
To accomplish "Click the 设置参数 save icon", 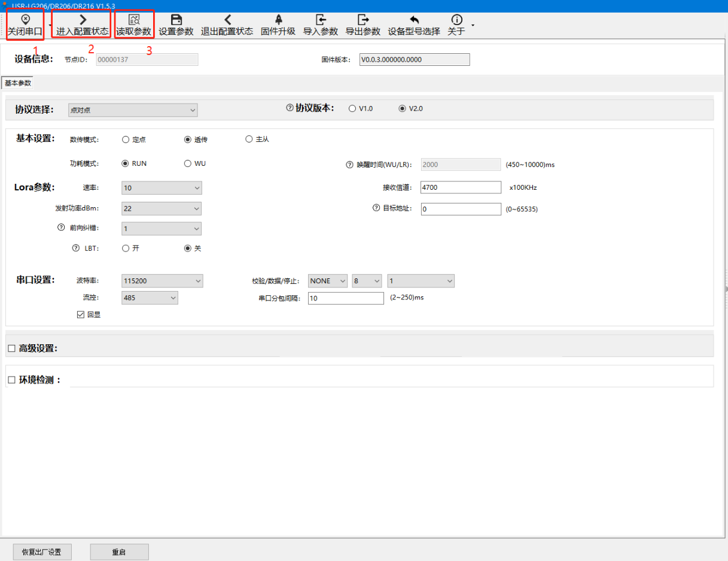I will pos(176,20).
